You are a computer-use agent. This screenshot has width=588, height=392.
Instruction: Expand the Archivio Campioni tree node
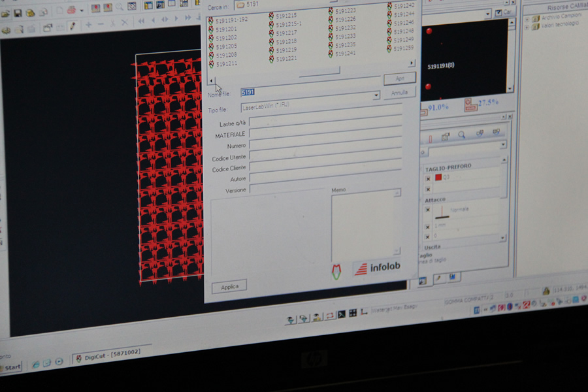click(527, 18)
